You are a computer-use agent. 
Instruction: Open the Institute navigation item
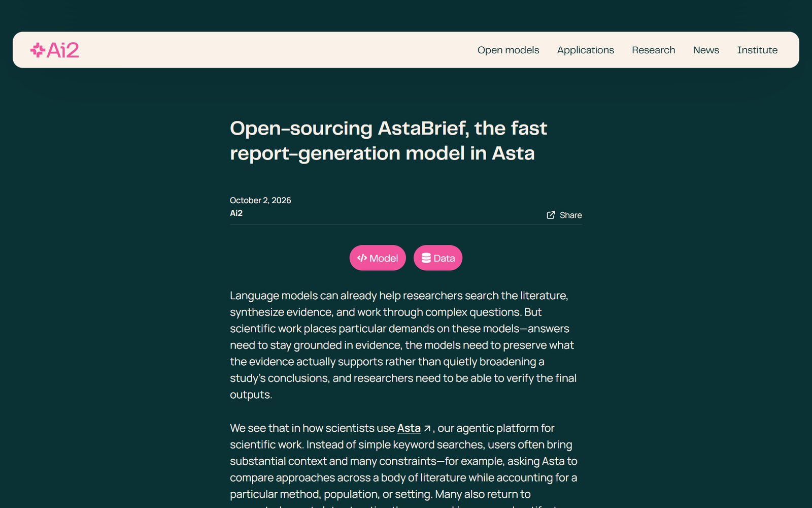coord(757,50)
